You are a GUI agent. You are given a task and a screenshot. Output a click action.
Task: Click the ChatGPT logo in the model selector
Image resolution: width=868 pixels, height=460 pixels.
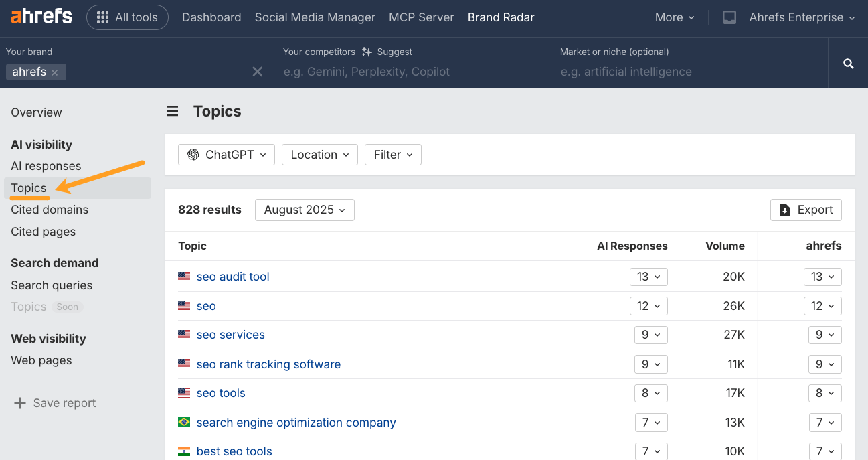coord(193,155)
